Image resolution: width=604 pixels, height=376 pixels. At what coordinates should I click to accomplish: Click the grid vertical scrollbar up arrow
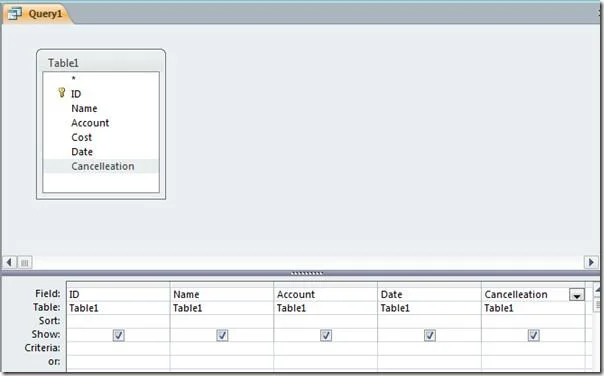point(597,289)
